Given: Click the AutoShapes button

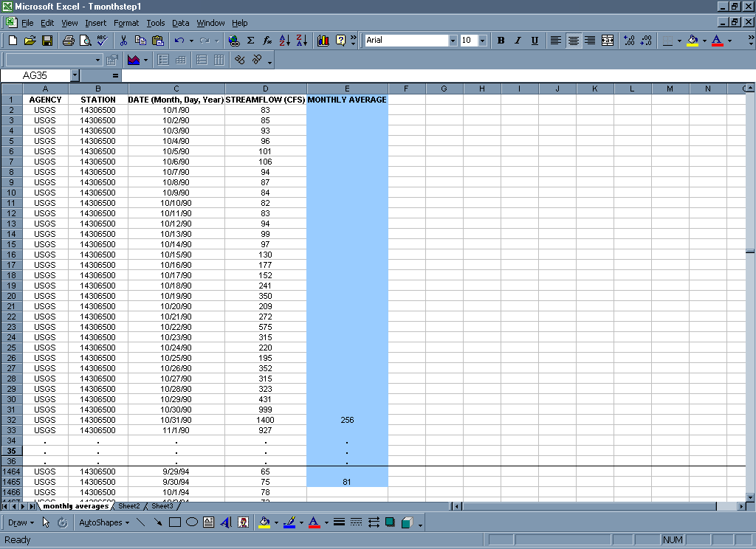Looking at the screenshot, I should click(103, 522).
